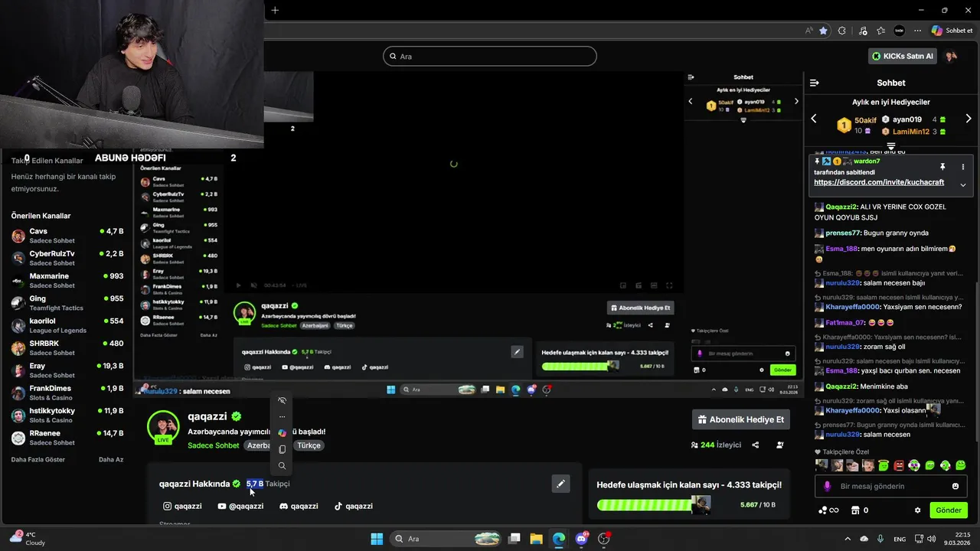Open the discord.com/invite/kuchacraft link

pos(879,182)
